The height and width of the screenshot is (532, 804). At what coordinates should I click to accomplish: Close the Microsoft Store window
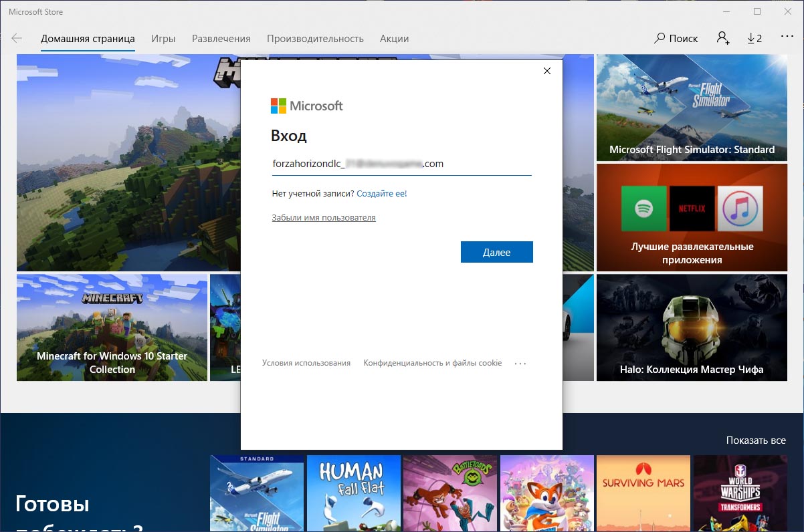787,11
